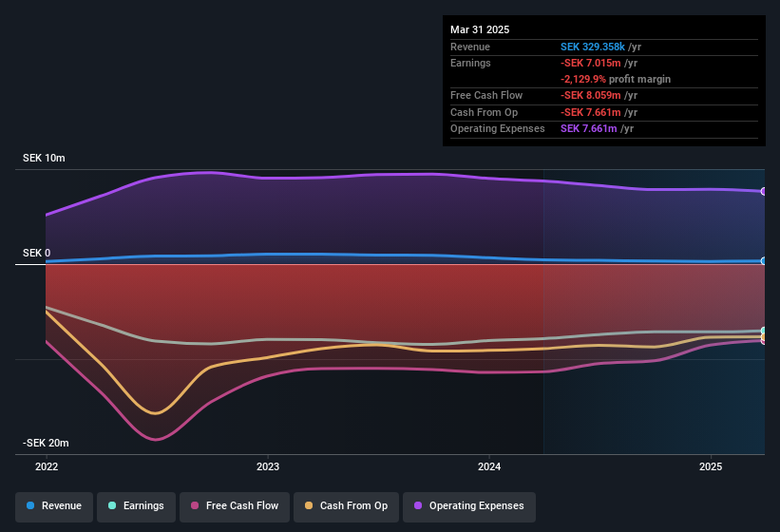Click the -SEK 7.015m earnings value

(591, 63)
